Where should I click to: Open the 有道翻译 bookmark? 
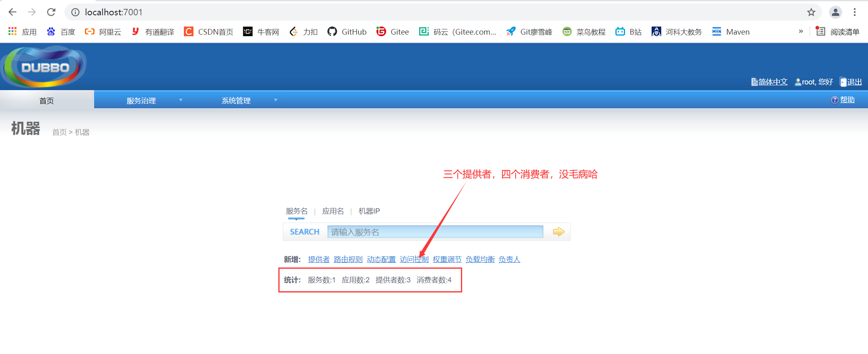click(x=153, y=31)
